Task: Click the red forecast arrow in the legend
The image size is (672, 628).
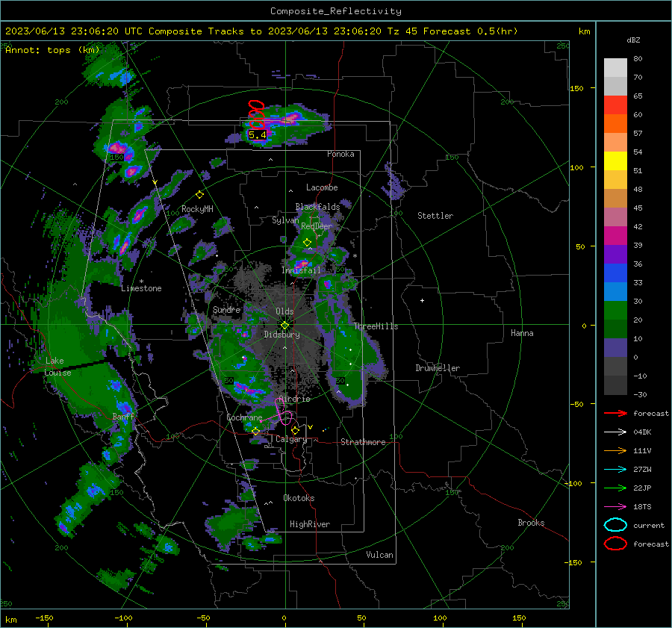Action: pos(615,413)
